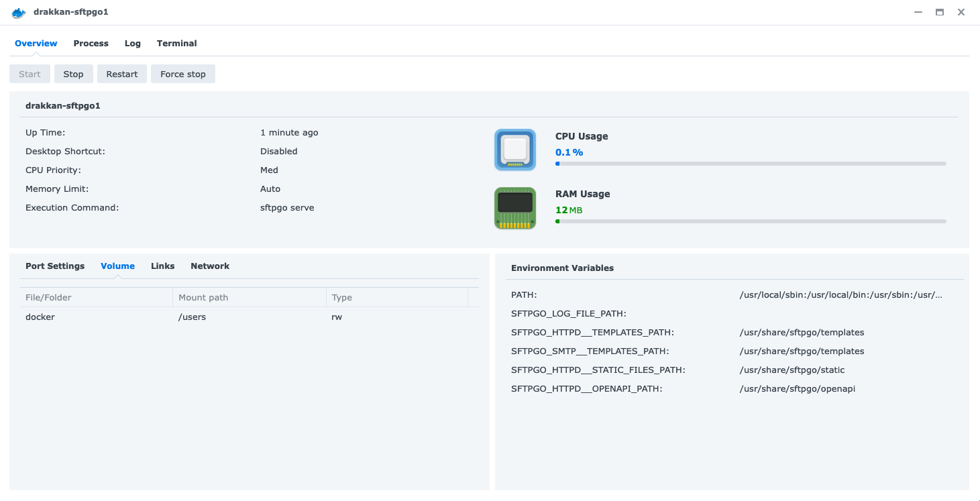Click the Up Time label
Viewport: 980px width, 501px height.
point(45,132)
